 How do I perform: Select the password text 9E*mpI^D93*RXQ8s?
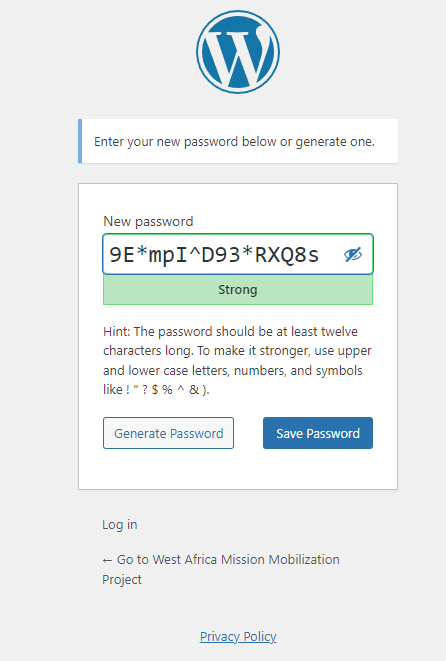click(x=214, y=255)
